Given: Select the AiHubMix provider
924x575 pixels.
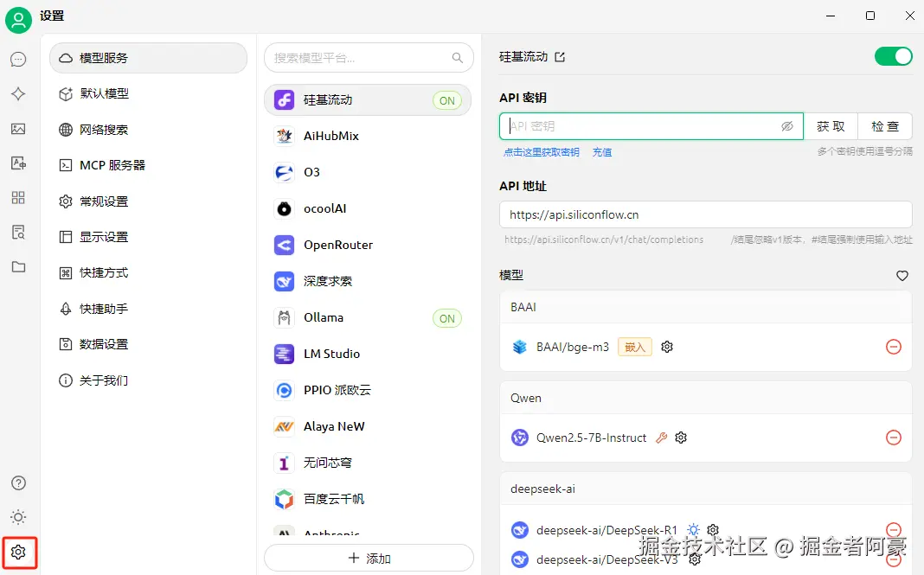Looking at the screenshot, I should pyautogui.click(x=368, y=136).
